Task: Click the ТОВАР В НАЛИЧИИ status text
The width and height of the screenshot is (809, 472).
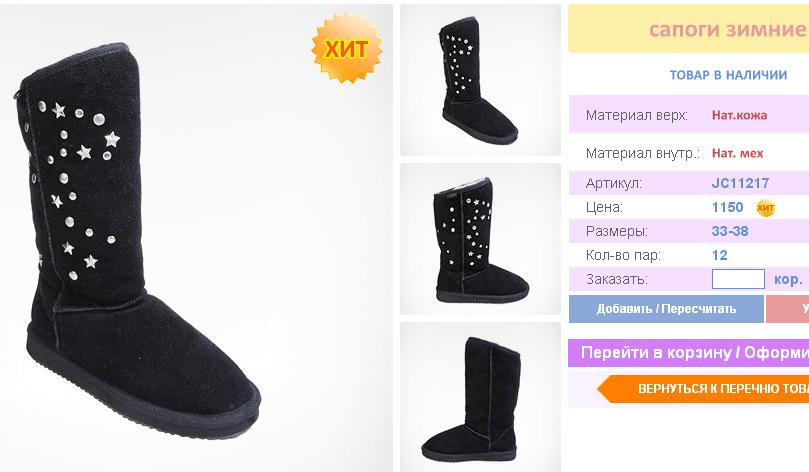Action: (x=728, y=75)
